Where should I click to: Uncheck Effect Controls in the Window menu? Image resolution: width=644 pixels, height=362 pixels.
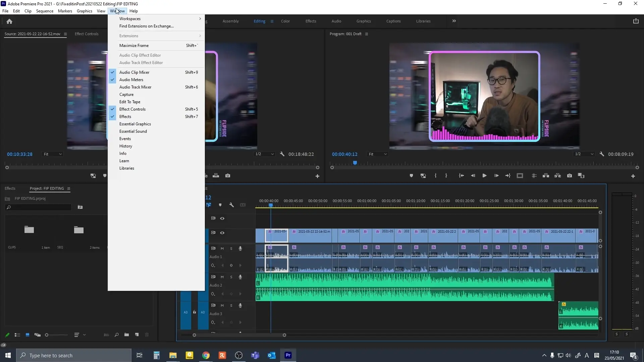[x=156, y=109]
